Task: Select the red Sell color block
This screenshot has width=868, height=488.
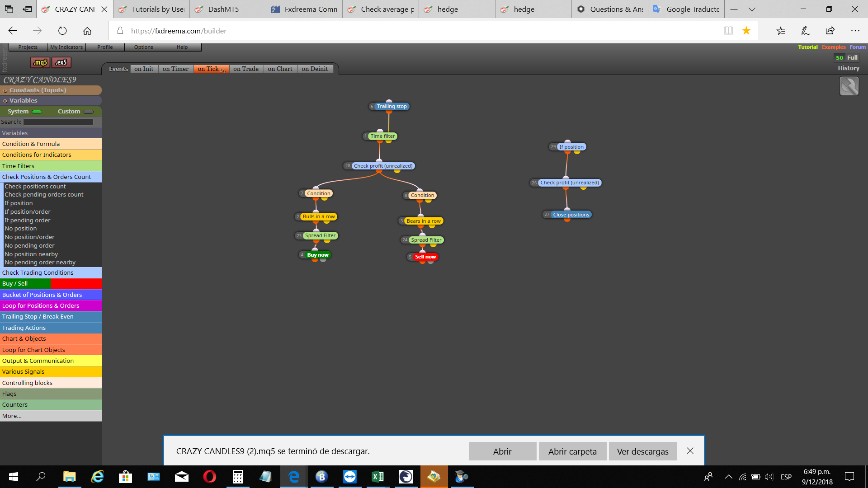Action: tap(76, 283)
